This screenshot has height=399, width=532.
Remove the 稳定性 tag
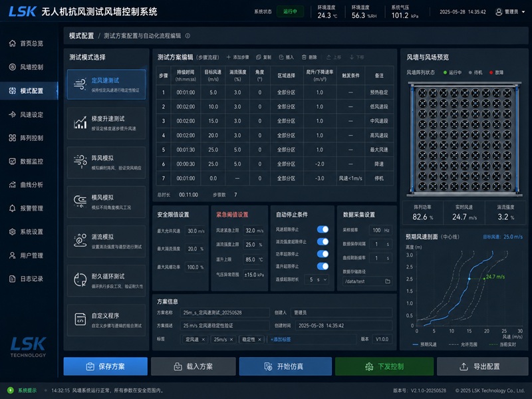pyautogui.click(x=259, y=339)
